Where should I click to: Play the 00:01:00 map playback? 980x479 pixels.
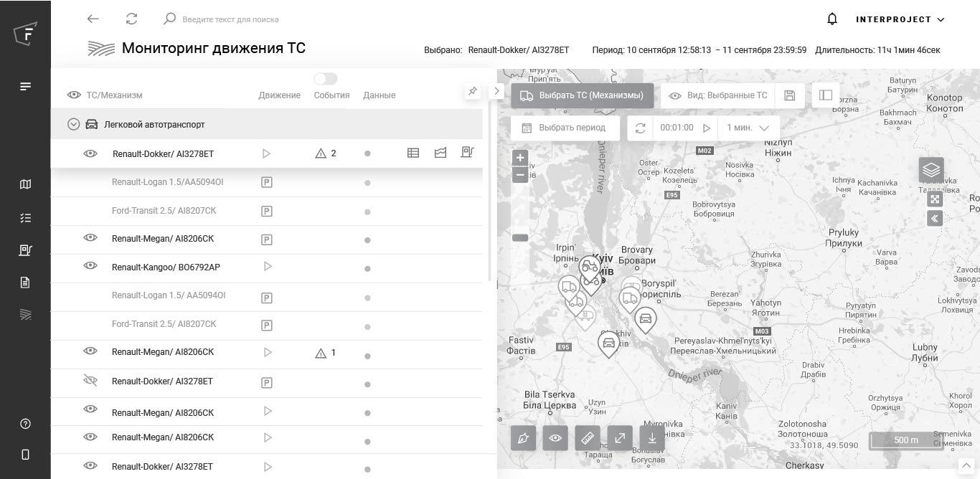[707, 128]
